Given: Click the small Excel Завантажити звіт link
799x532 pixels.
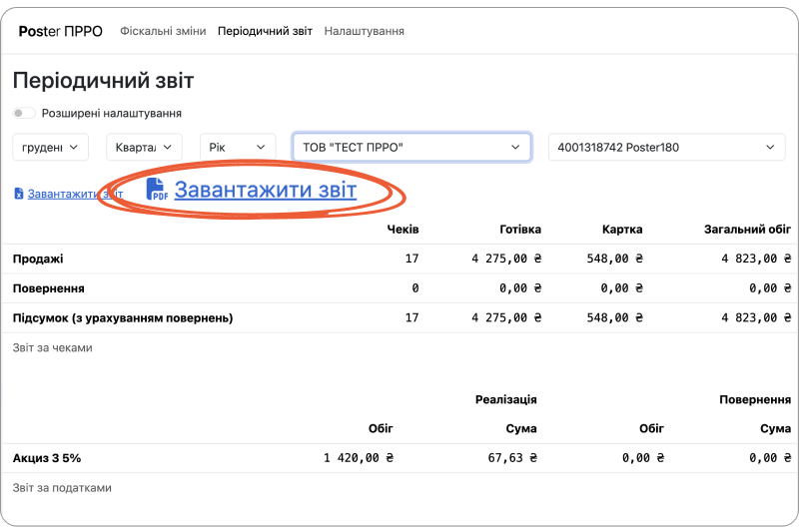Looking at the screenshot, I should click(x=75, y=194).
